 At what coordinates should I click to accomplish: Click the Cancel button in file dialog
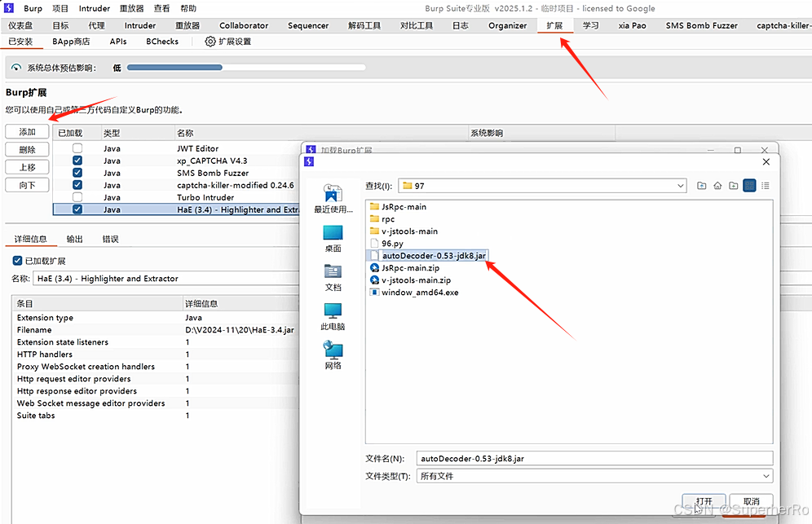click(x=752, y=501)
